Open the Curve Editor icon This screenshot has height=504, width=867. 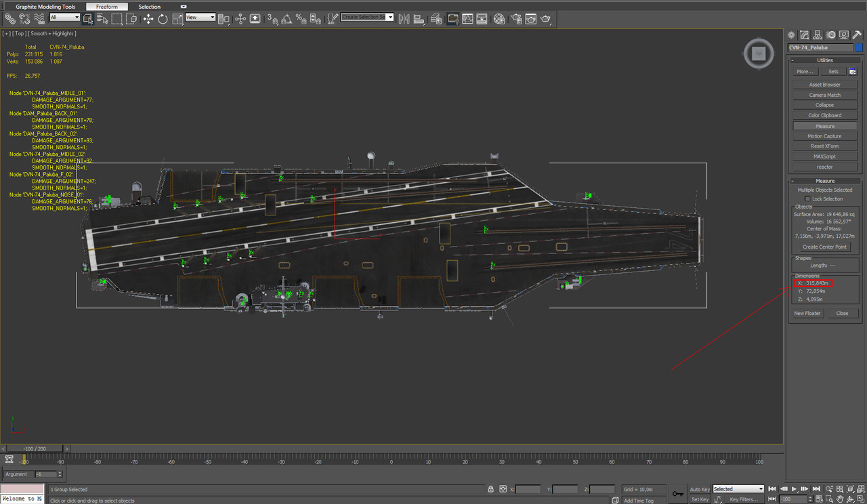coord(468,19)
